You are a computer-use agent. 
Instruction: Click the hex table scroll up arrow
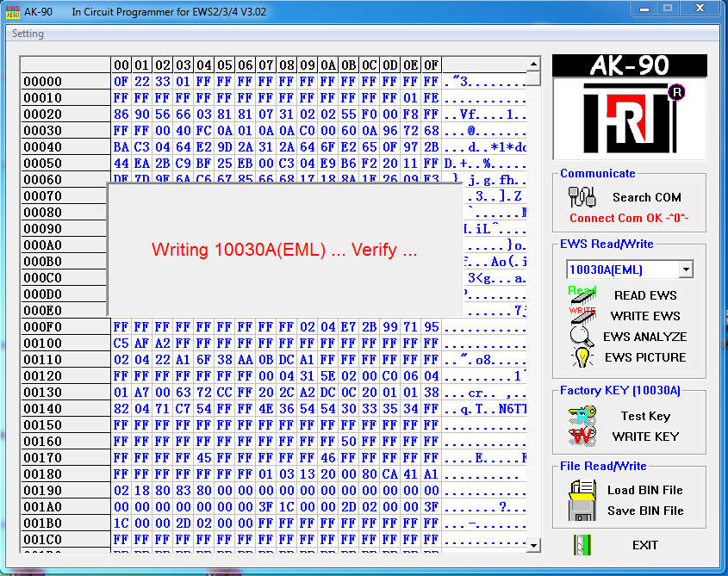pos(534,64)
